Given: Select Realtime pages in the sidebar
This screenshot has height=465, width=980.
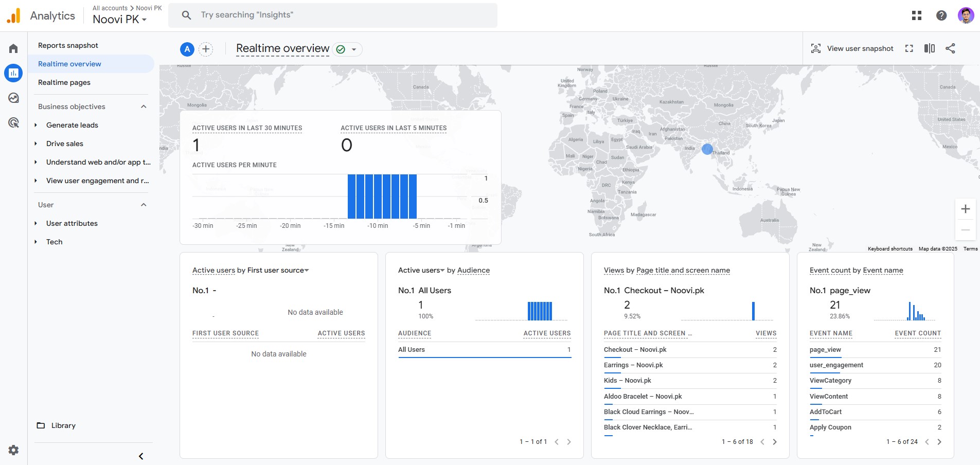Looking at the screenshot, I should click(64, 82).
